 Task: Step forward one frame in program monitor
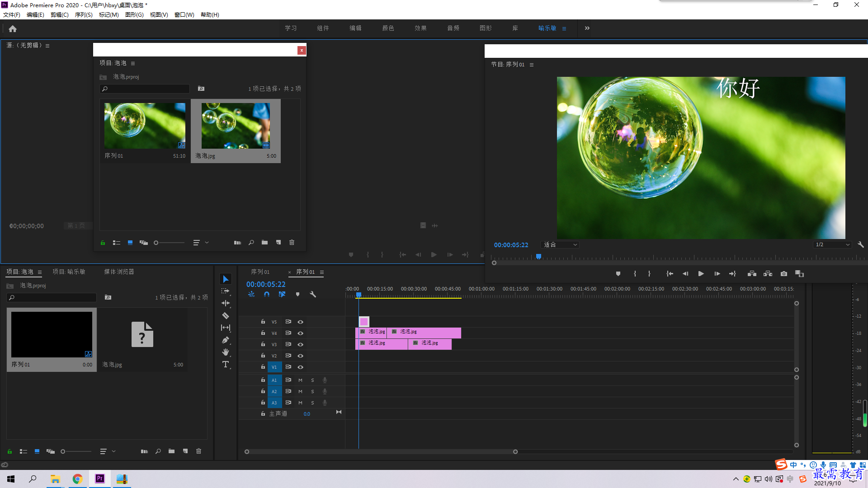(x=717, y=274)
